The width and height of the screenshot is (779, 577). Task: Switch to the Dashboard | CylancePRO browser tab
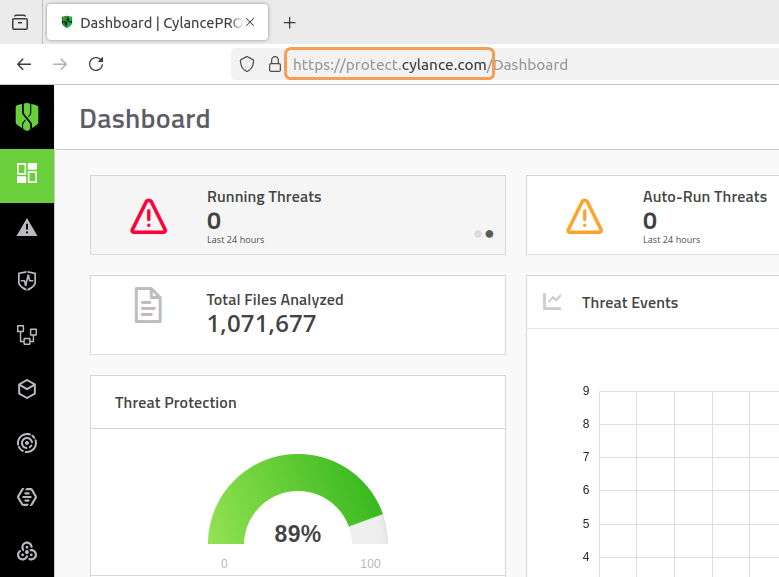[x=155, y=22]
